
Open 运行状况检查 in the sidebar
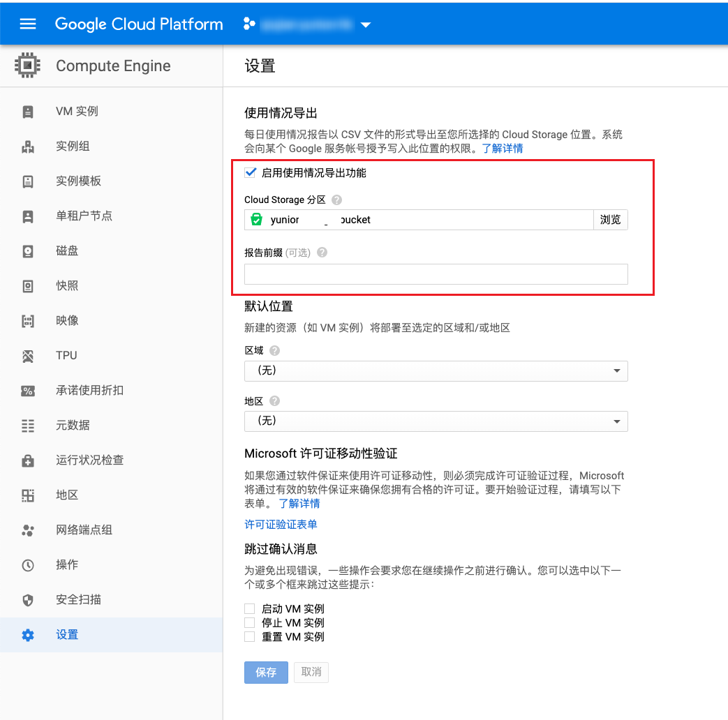[x=89, y=460]
